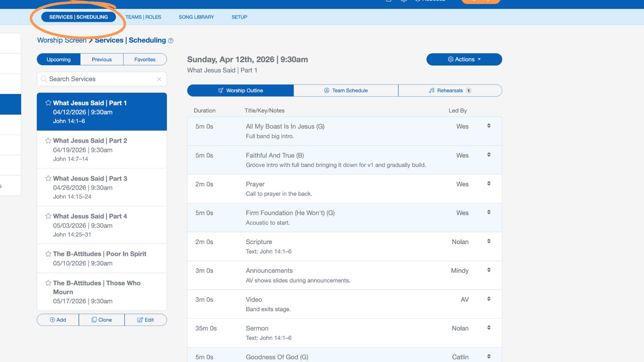Click the help icon beside Services | Scheduling
This screenshot has width=644, height=362.
pyautogui.click(x=170, y=40)
